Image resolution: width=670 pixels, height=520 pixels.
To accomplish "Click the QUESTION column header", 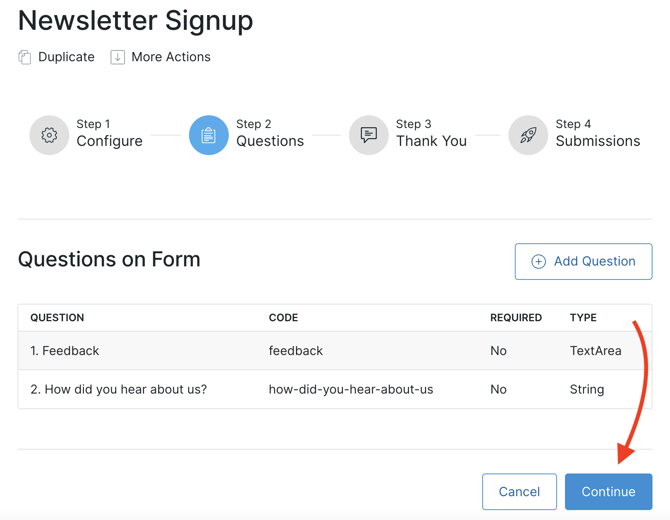I will coord(57,318).
